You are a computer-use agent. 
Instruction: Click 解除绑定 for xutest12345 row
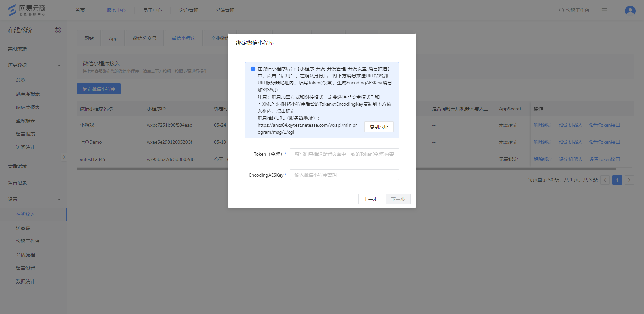(x=543, y=159)
